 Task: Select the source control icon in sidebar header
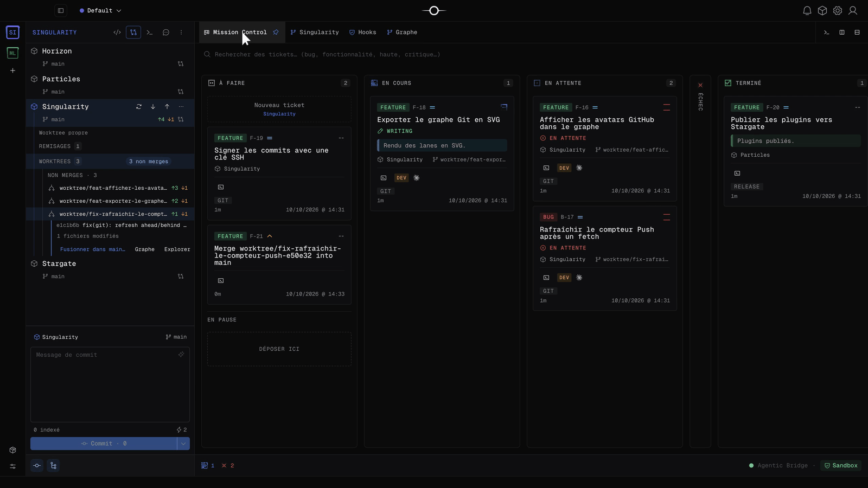click(x=133, y=33)
